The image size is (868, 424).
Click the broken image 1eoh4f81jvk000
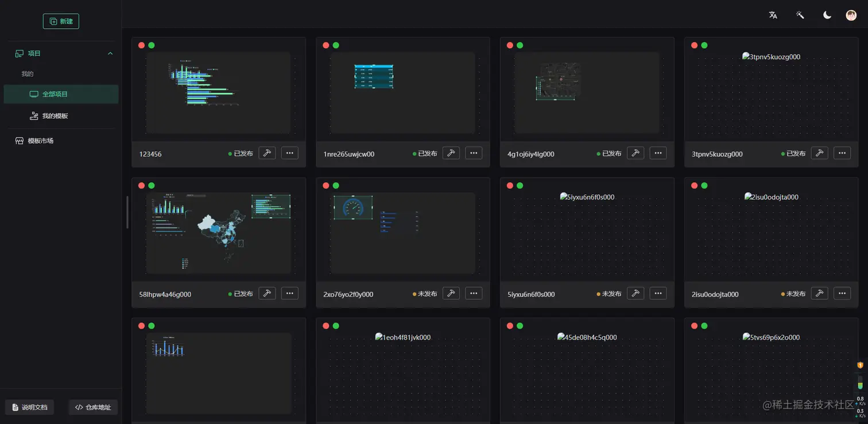[x=403, y=337]
